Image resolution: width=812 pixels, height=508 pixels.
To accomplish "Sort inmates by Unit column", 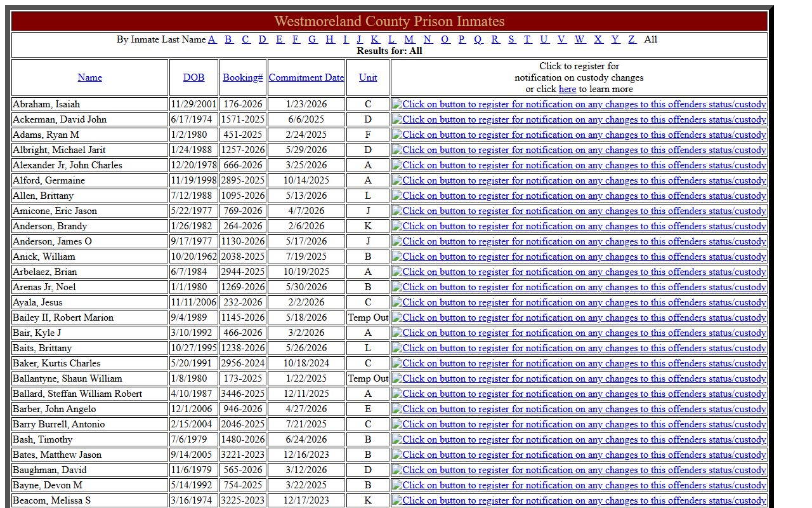I will click(368, 77).
